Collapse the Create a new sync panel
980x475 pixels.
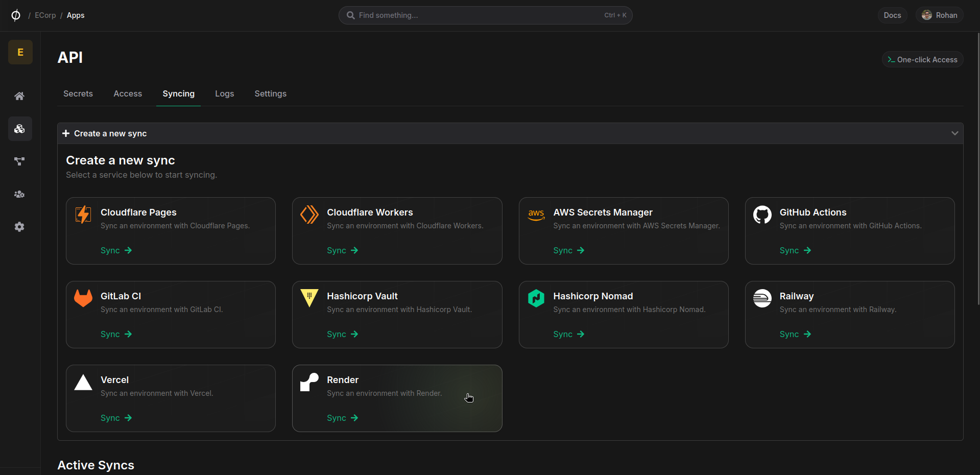tap(954, 133)
